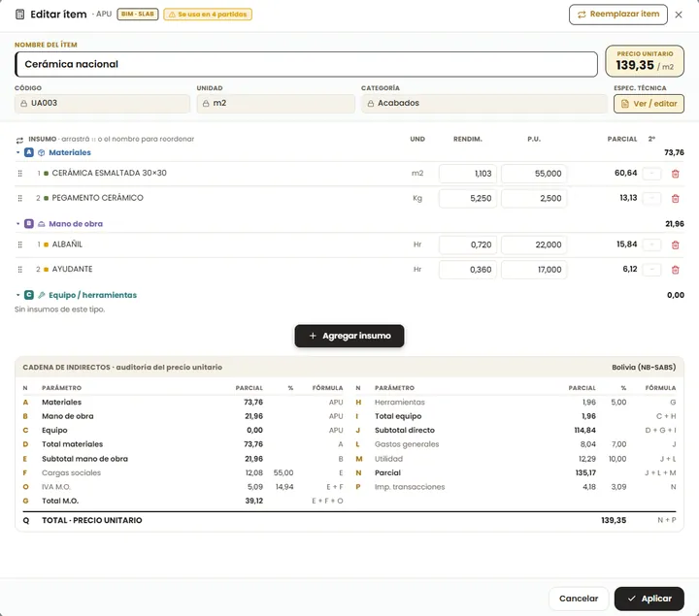Collapse the Equipo / herramientas section chevron
Screen dimensions: 699x616
[x=17, y=295]
